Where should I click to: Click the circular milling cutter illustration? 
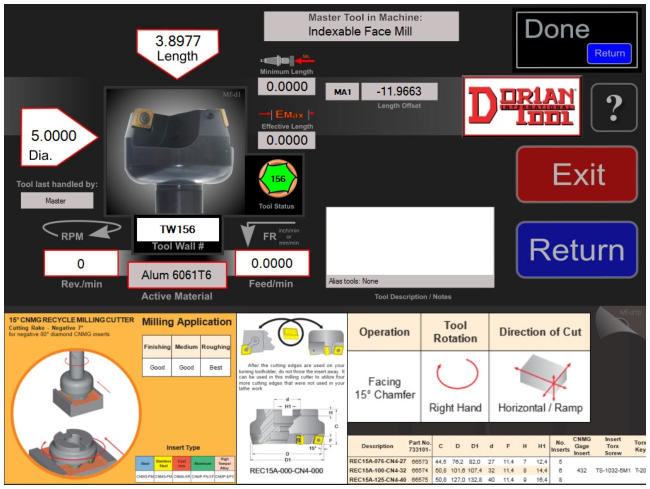pos(75,414)
